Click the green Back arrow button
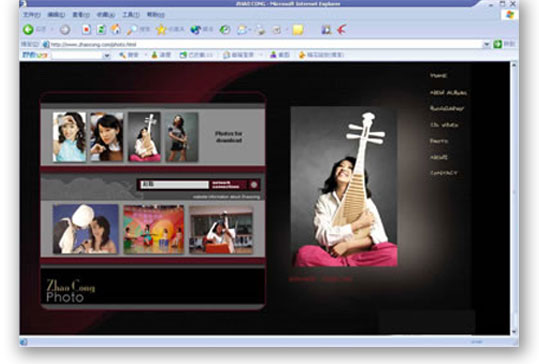Viewport: 539px width, 364px height. point(28,30)
